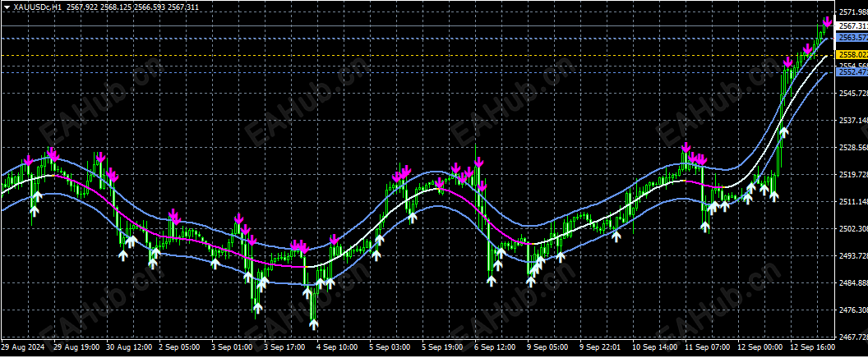This screenshot has width=868, height=358.
Task: Click the white buy arrow on the steep 12 Sep rally
Action: 784,132
